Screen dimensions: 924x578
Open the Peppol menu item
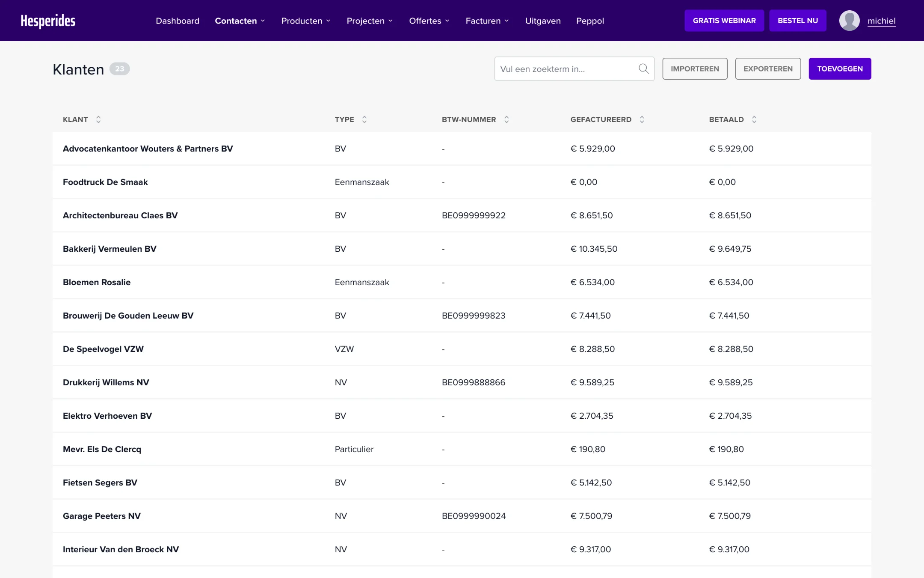(590, 21)
